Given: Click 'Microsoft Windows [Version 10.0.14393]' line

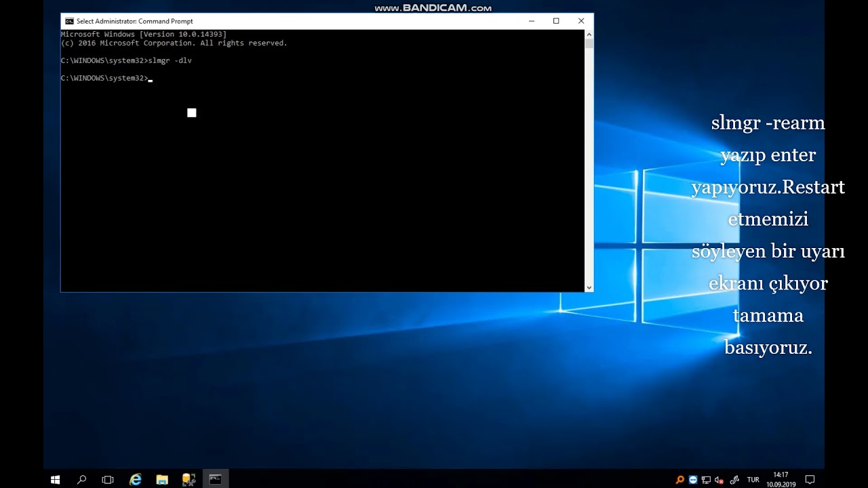Looking at the screenshot, I should coord(144,34).
